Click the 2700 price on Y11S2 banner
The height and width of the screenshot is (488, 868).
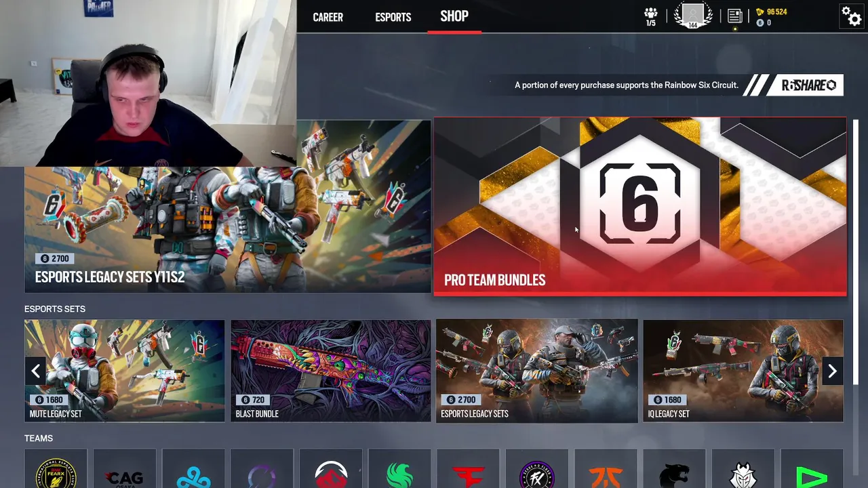click(55, 258)
